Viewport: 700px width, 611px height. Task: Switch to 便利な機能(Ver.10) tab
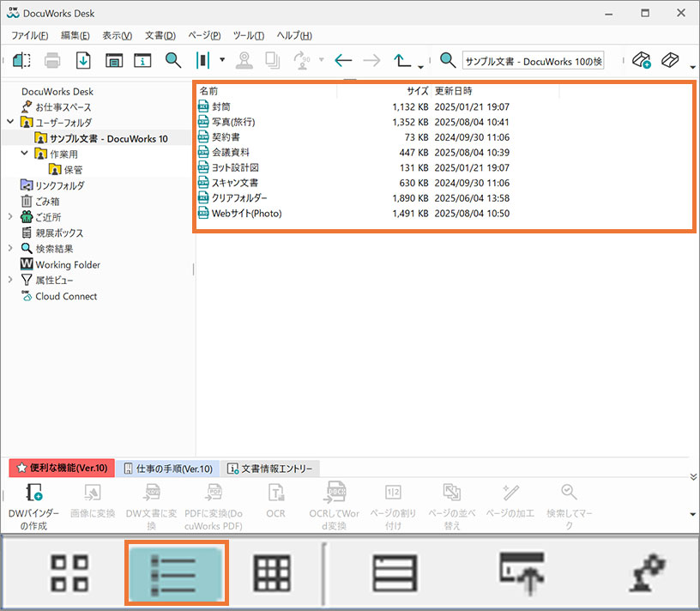(62, 468)
